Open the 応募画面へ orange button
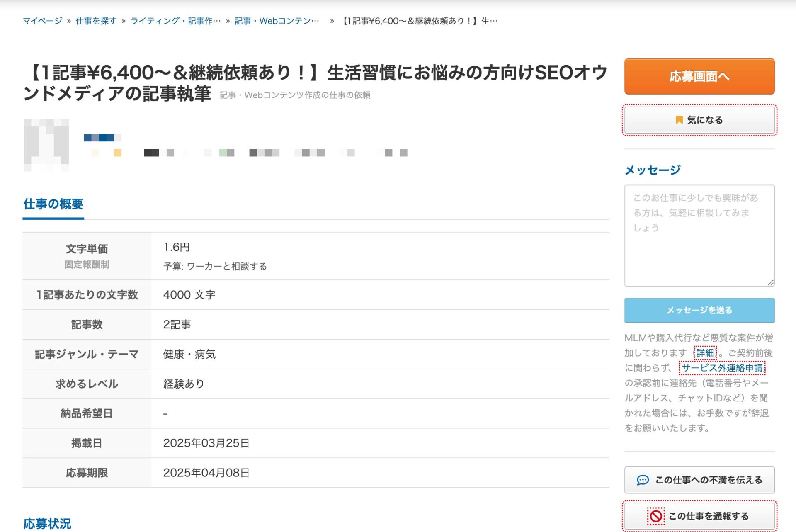Screen dimensions: 796x532 coord(699,76)
